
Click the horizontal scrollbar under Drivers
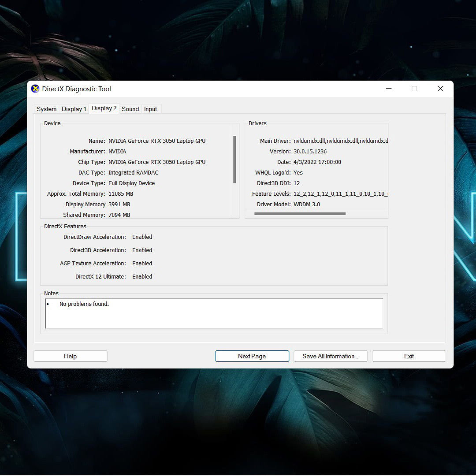click(x=300, y=213)
